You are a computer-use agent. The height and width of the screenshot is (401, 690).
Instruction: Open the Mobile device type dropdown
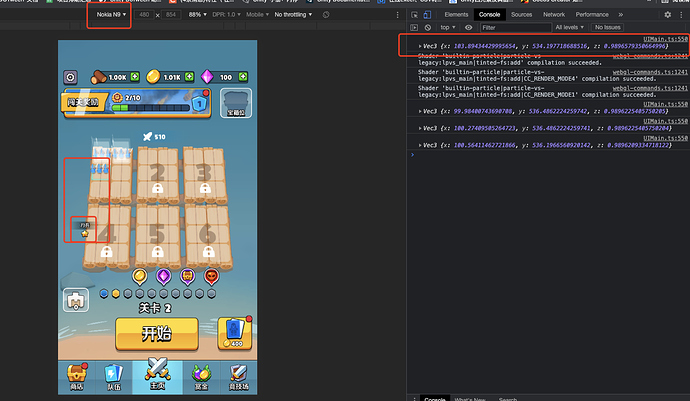[257, 15]
